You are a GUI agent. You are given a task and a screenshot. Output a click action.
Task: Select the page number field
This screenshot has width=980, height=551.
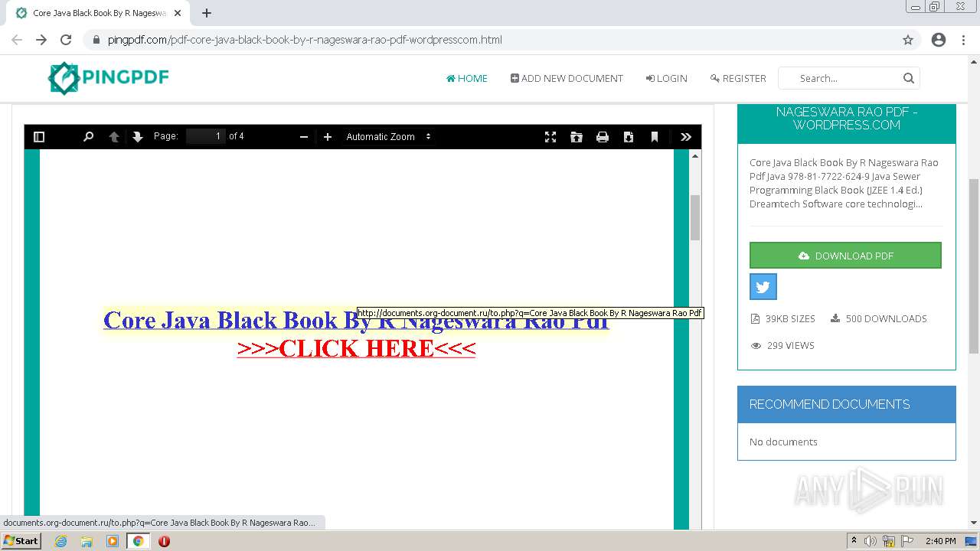tap(206, 136)
